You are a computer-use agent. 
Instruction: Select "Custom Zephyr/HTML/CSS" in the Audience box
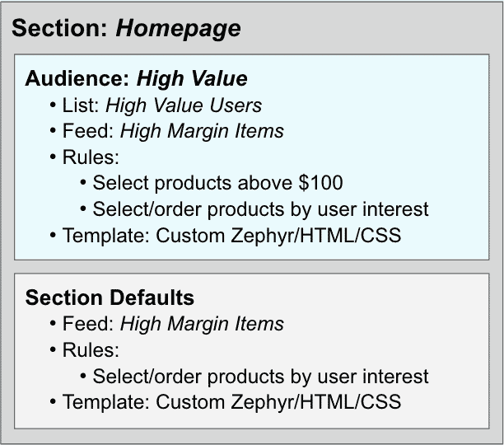(x=278, y=235)
